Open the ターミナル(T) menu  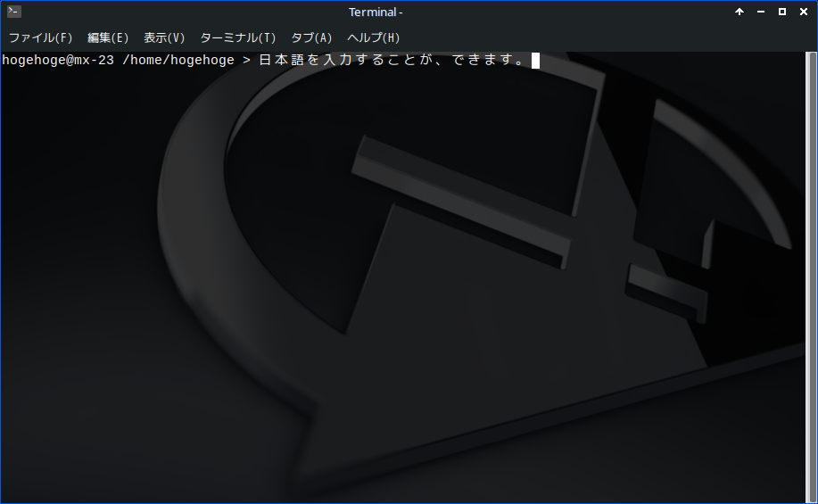[238, 38]
